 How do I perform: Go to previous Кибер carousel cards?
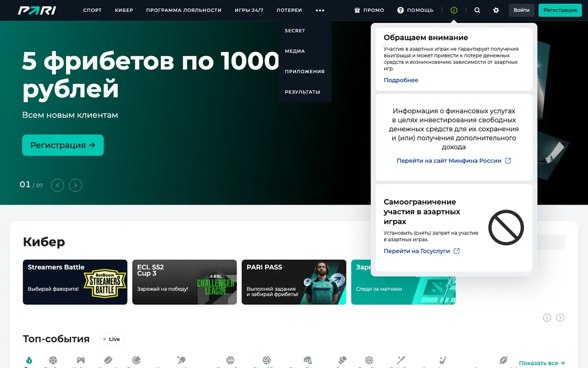tap(547, 317)
